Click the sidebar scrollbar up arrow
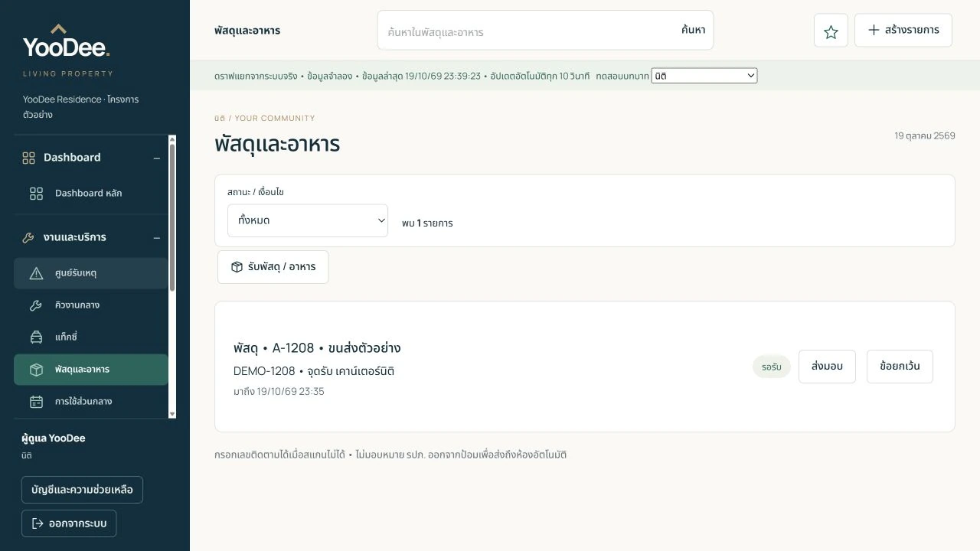 coord(171,139)
